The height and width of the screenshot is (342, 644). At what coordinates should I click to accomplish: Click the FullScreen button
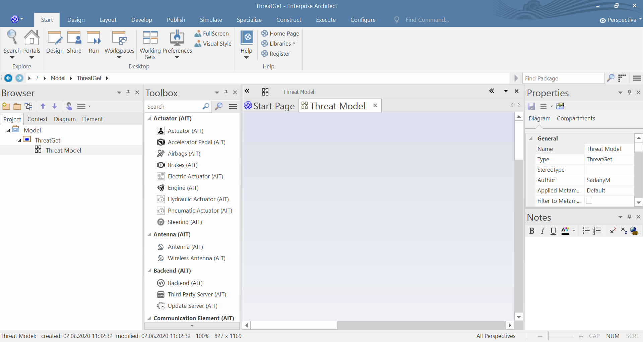pos(212,34)
